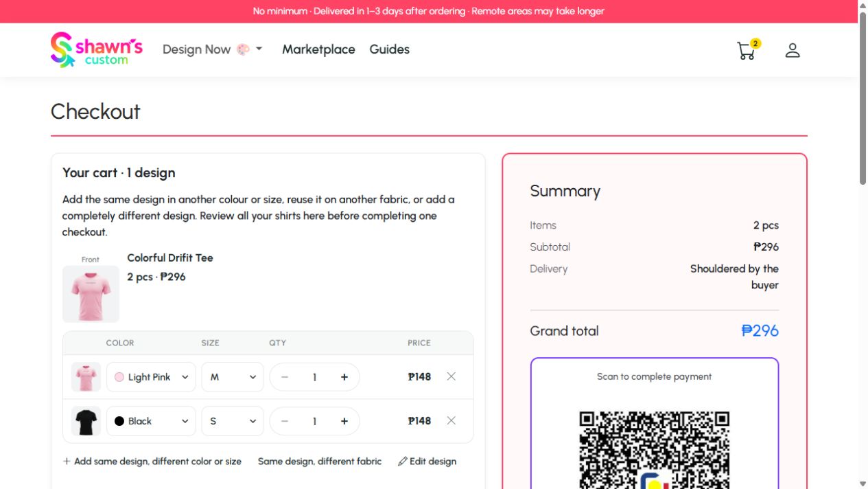Viewport: 868px width, 489px height.
Task: Click the Shawn's Custom logo
Action: click(x=97, y=49)
